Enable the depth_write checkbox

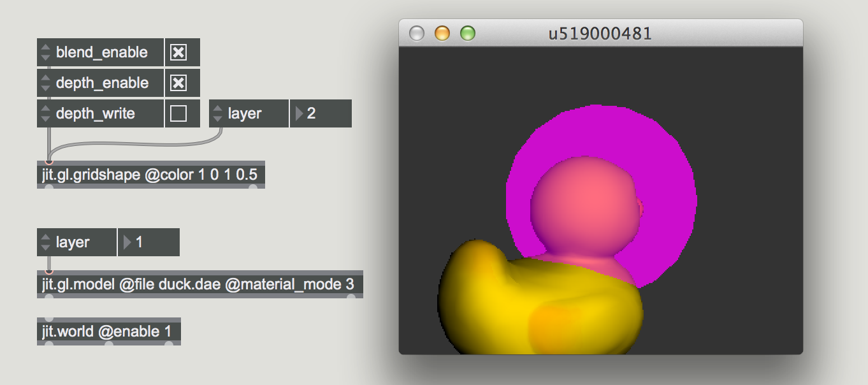(x=179, y=113)
